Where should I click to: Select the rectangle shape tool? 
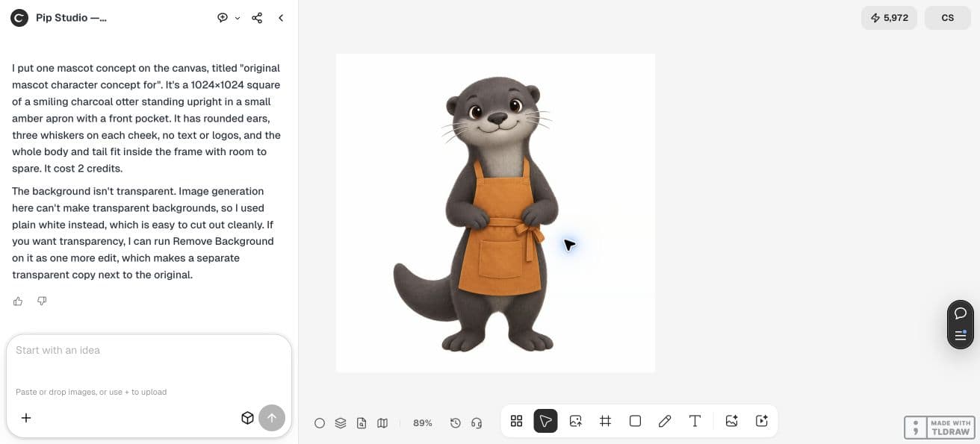[x=636, y=421]
